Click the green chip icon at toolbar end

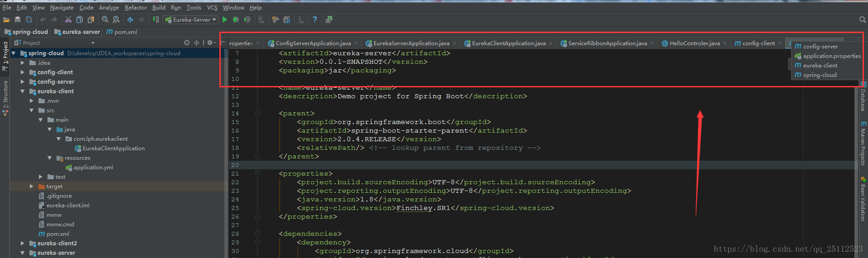pyautogui.click(x=329, y=19)
